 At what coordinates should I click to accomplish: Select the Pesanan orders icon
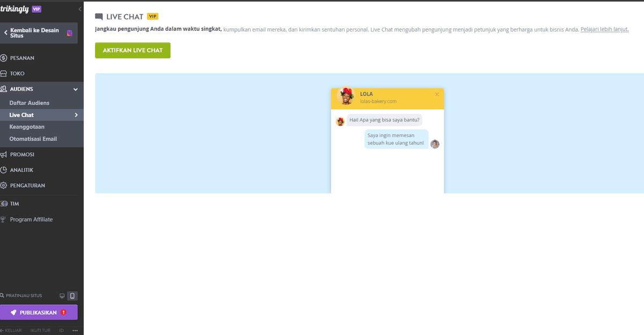point(5,57)
